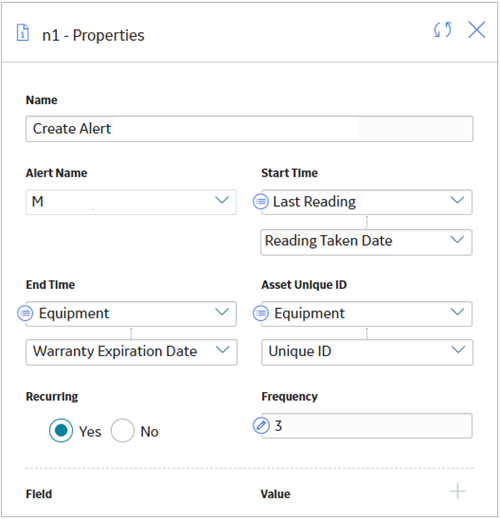Expand the Last Reading dropdown
Viewport: 500px width, 519px height.
367,202
